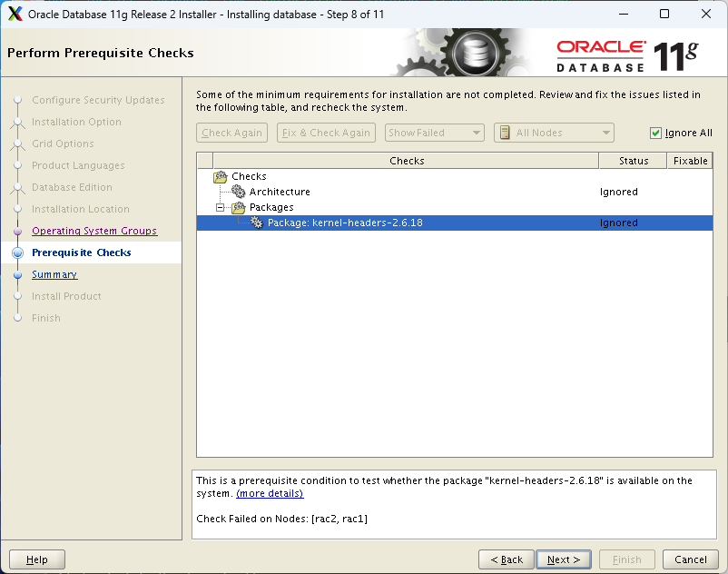Click the server icon in All Nodes dropdown
Image resolution: width=728 pixels, height=574 pixels.
pyautogui.click(x=505, y=133)
